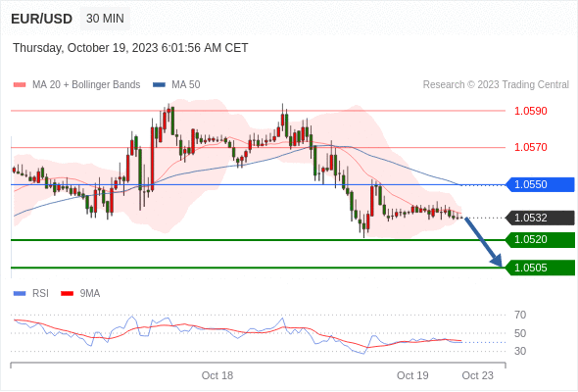578x392 pixels.
Task: Select the green 1.0505 support price tag
Action: pyautogui.click(x=540, y=268)
